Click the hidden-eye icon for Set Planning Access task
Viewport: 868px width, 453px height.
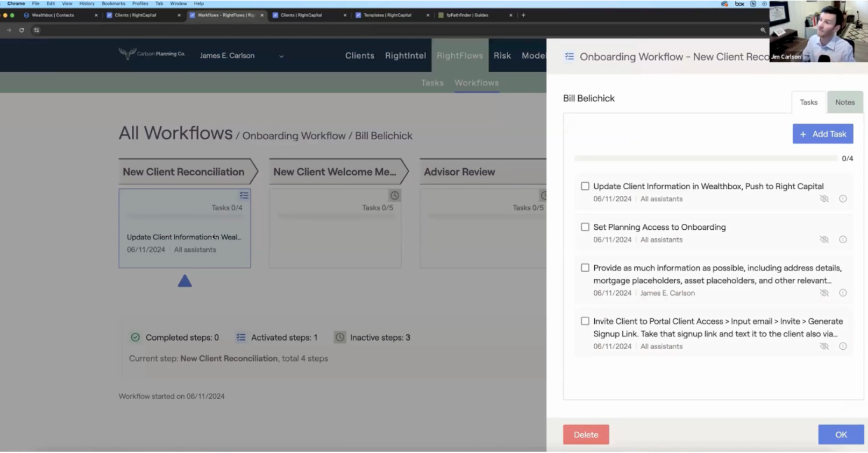(x=824, y=239)
